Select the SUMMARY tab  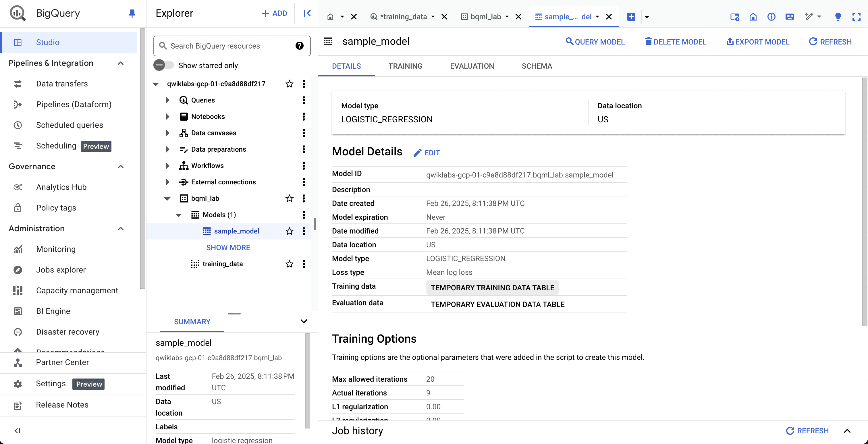(192, 322)
